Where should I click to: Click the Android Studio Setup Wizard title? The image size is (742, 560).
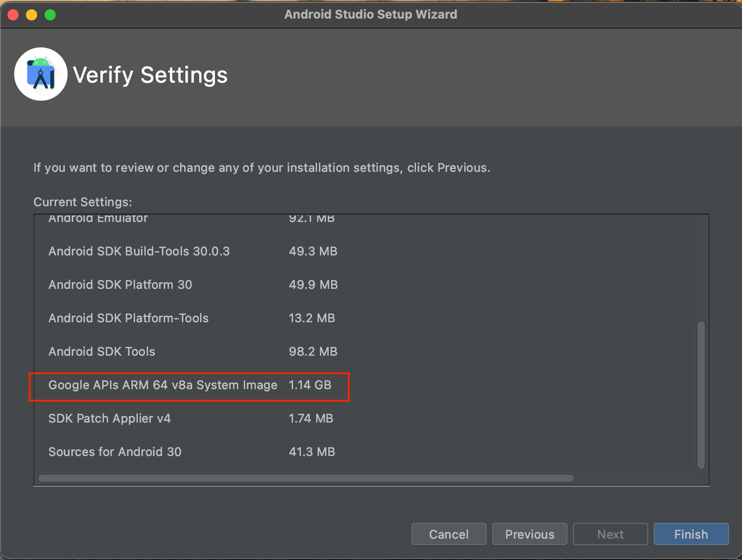371,14
